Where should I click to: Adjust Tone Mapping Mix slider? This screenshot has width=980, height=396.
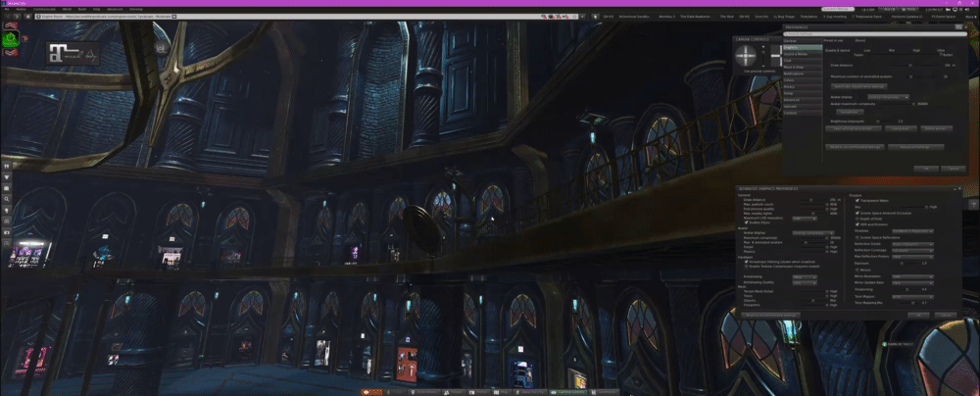[909, 303]
